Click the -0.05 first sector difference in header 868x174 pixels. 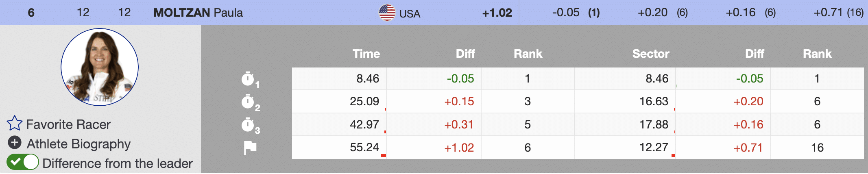click(x=565, y=13)
